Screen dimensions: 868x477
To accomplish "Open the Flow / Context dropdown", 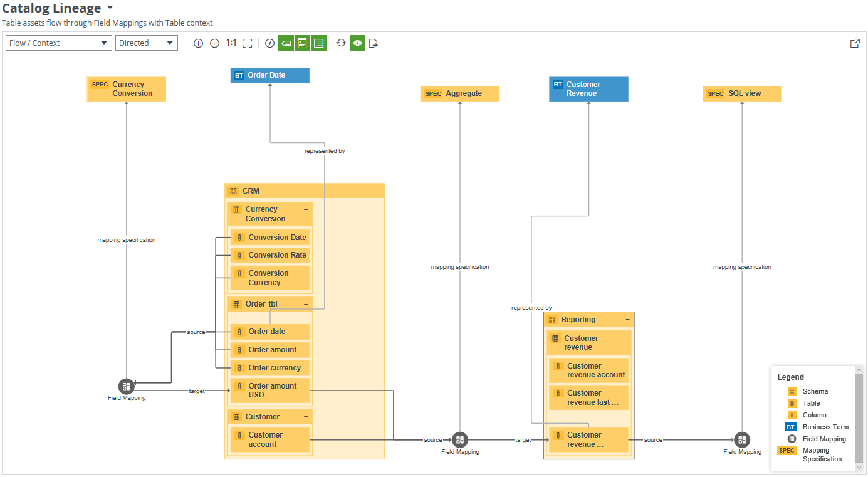I will [x=59, y=43].
